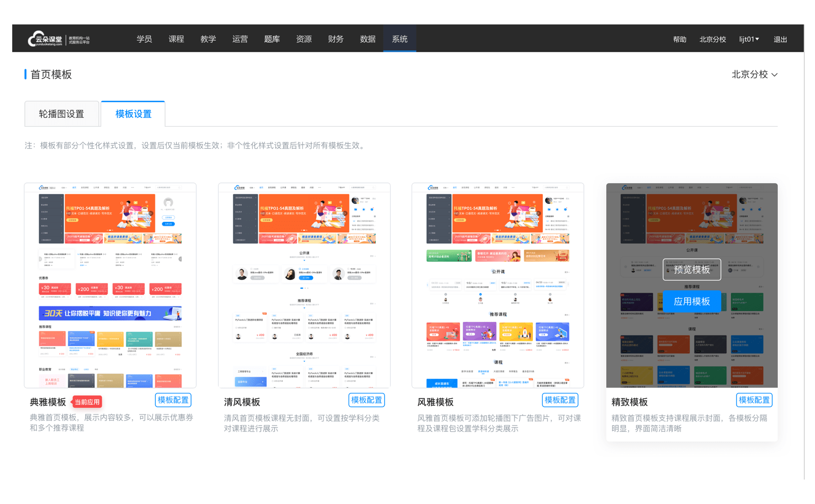Open the 财务 navigation item
The image size is (815, 504).
tap(336, 39)
